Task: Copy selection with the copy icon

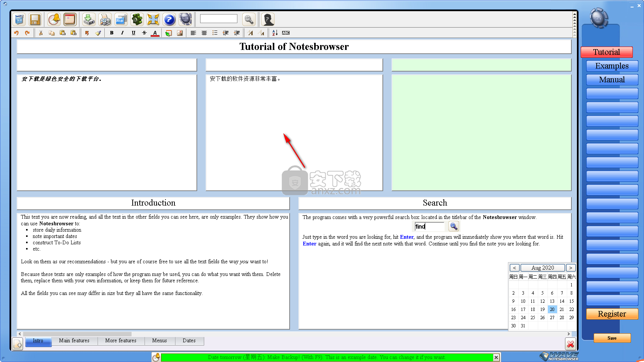Action: pos(52,33)
